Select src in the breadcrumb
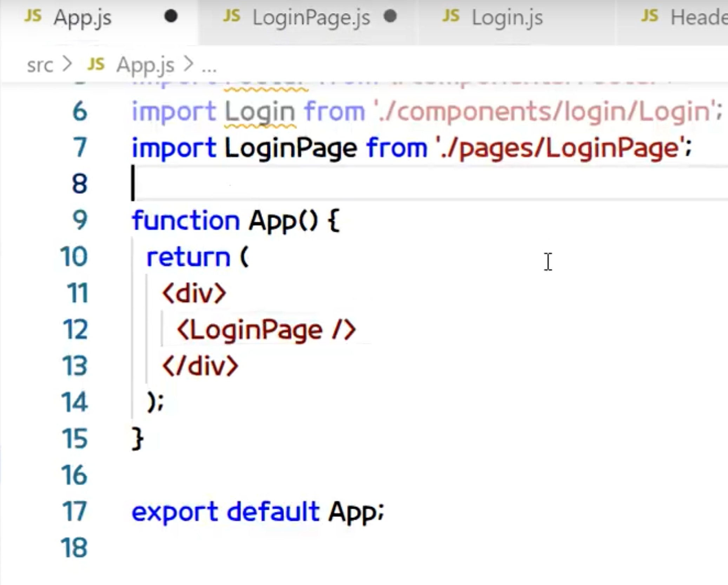The height and width of the screenshot is (585, 728). click(x=40, y=65)
